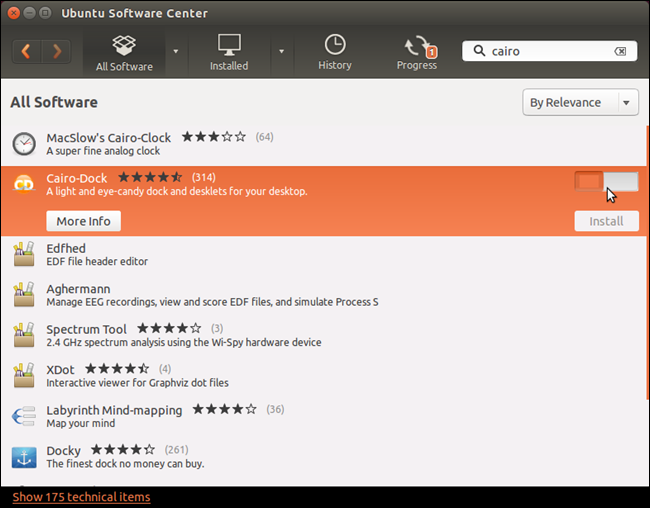Clear the search text with the erase icon
Screen dimensions: 650x508
coord(620,51)
